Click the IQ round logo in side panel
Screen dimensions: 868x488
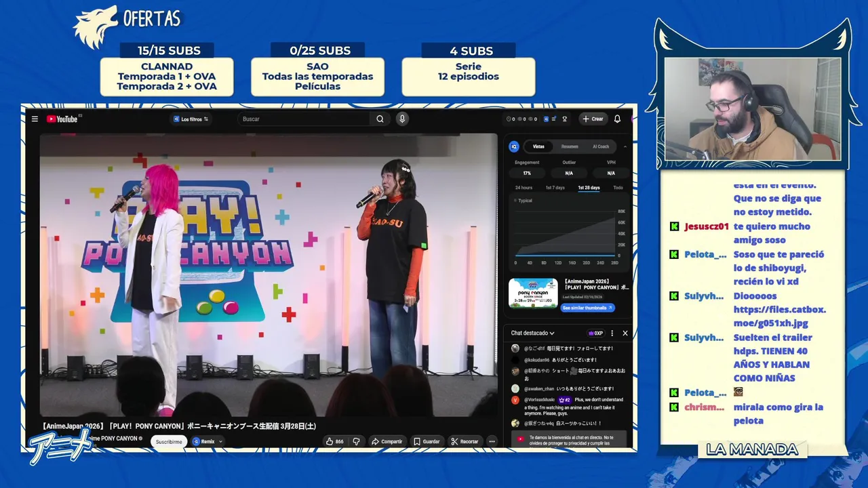pos(514,146)
